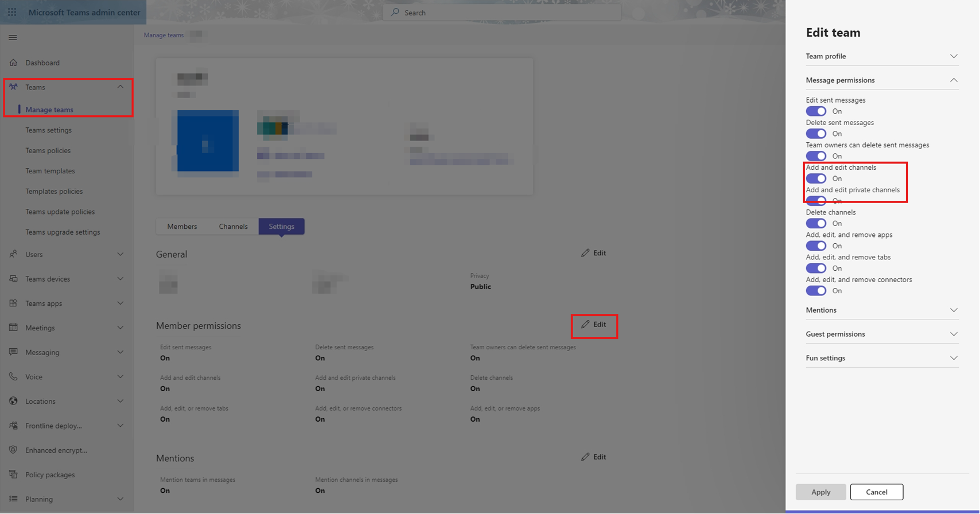Collapse the Teams navigation group chevron
980x514 pixels.
point(120,87)
